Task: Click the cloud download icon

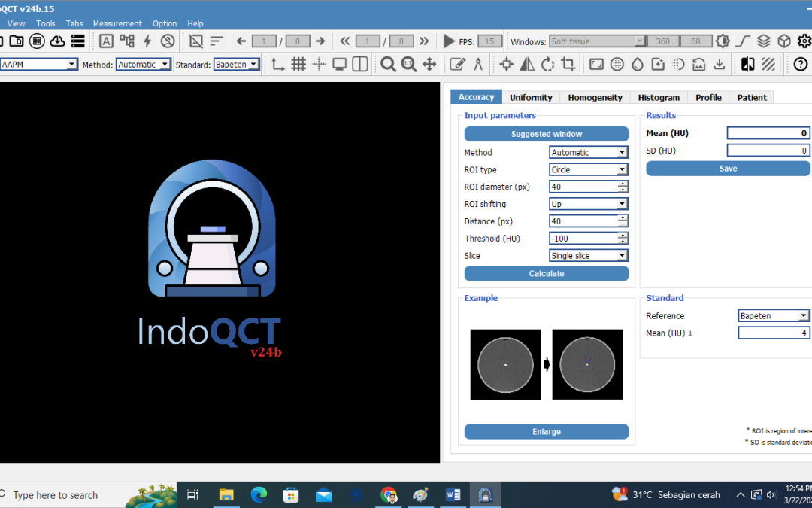Action: 57,41
